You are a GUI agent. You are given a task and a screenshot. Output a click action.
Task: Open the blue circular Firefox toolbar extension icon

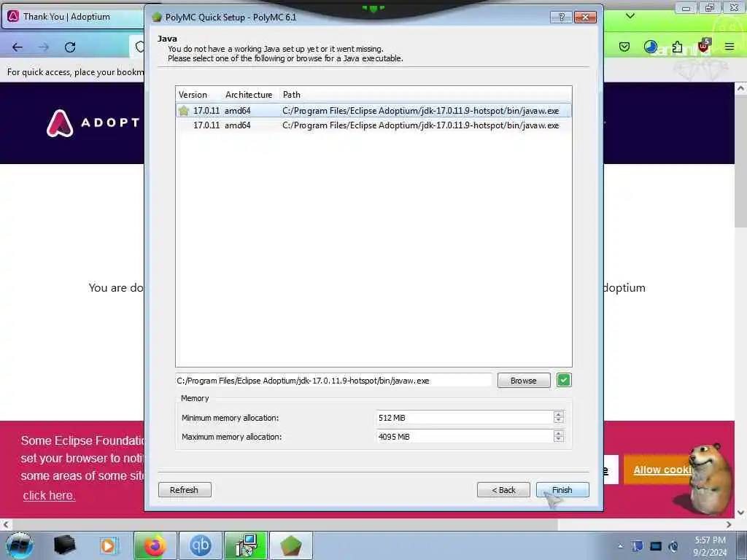coord(650,47)
